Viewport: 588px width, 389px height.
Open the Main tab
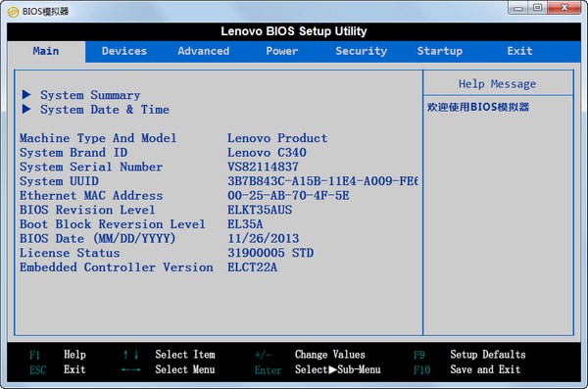[46, 51]
